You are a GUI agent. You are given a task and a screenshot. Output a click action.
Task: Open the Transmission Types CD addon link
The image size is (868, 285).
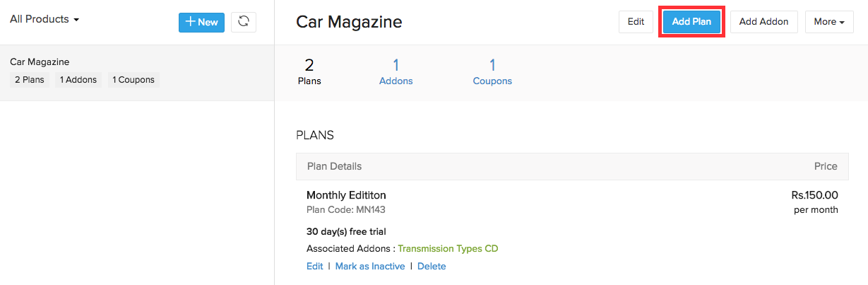coord(448,249)
